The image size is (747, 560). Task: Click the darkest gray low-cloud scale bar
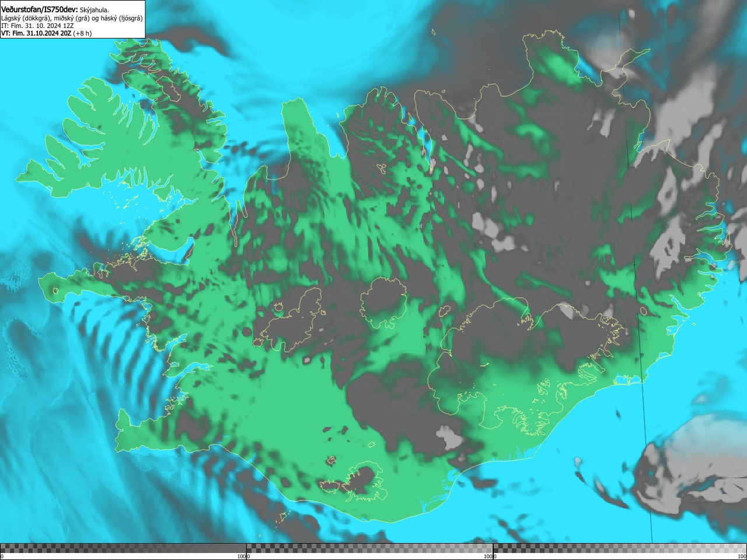click(123, 548)
